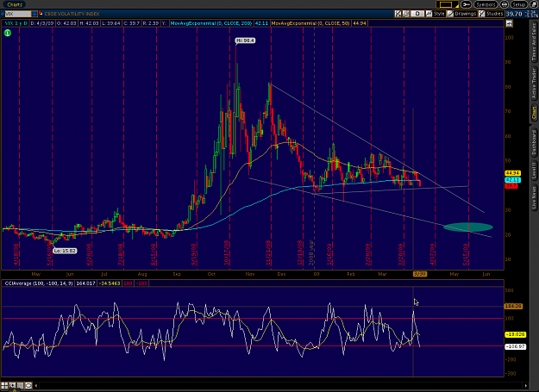Click the wrench tools icon
This screenshot has height=392, width=539.
click(x=466, y=4)
